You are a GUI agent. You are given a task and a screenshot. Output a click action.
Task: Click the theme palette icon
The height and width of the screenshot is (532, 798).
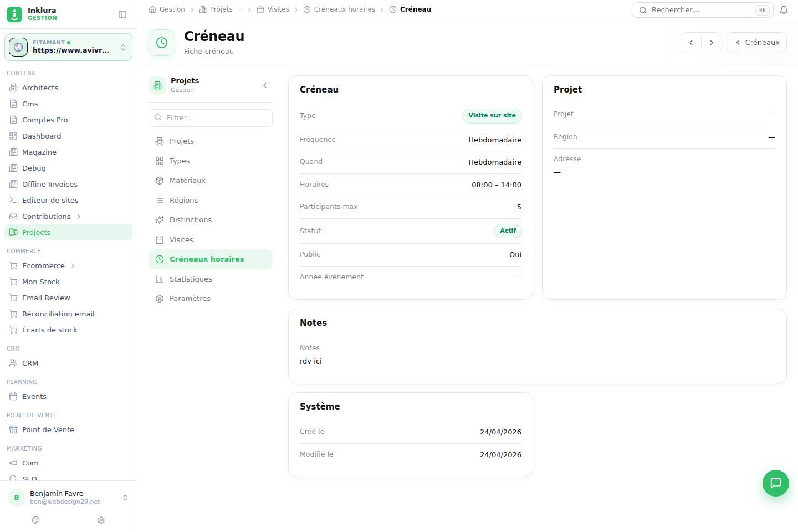pos(36,520)
